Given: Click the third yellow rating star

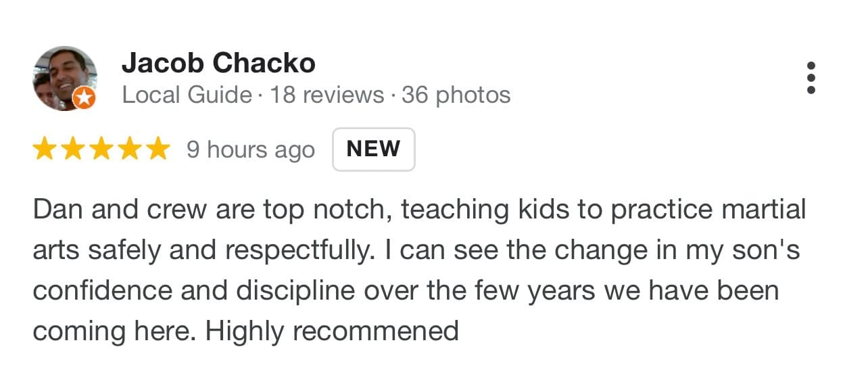Looking at the screenshot, I should (x=101, y=149).
